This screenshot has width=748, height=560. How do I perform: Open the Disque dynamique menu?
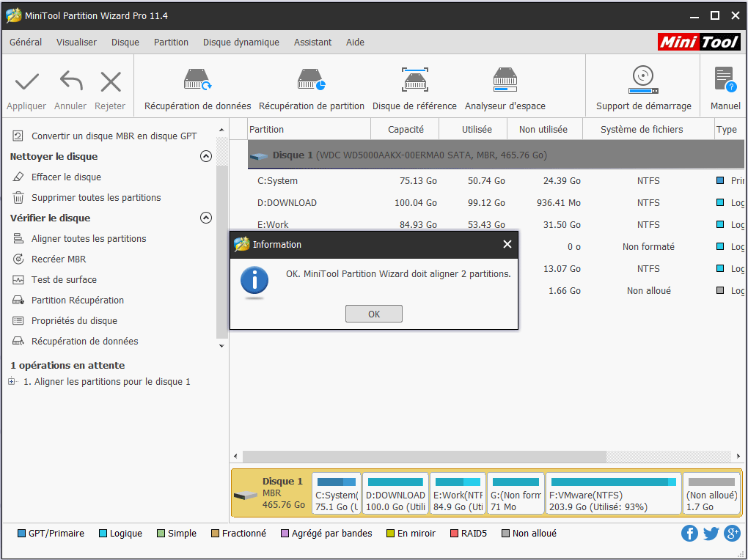click(x=241, y=42)
